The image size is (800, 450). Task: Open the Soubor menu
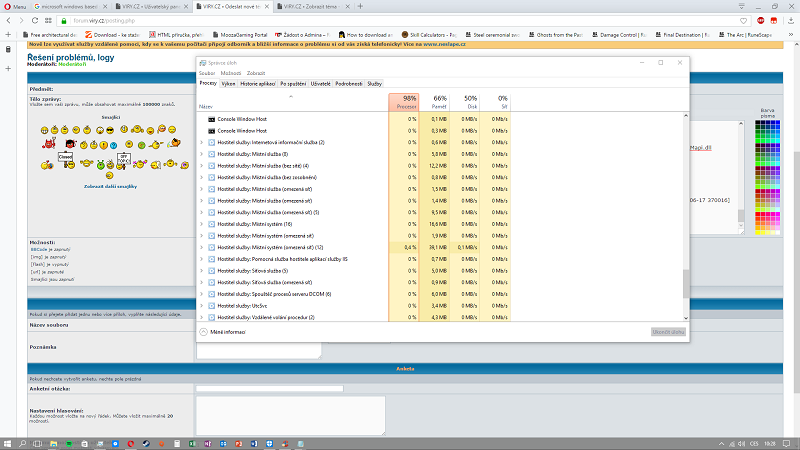[207, 73]
